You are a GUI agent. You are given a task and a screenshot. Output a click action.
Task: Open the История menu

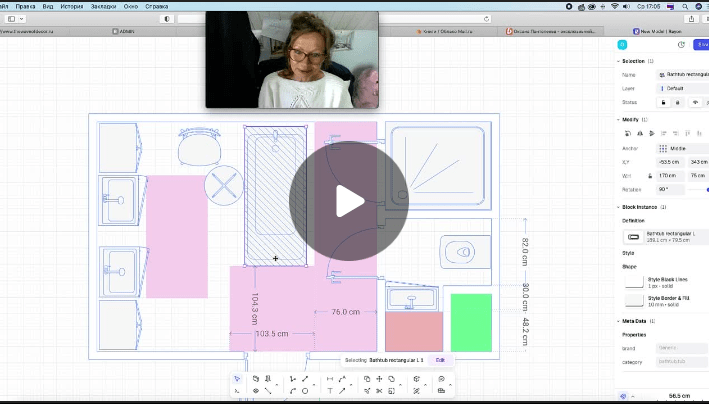[x=70, y=5]
